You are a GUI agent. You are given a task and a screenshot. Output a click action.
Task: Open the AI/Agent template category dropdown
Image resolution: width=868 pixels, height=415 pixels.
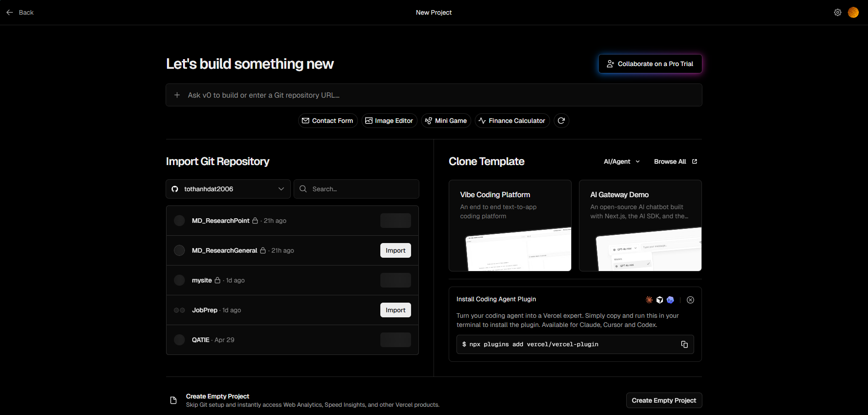pyautogui.click(x=622, y=161)
